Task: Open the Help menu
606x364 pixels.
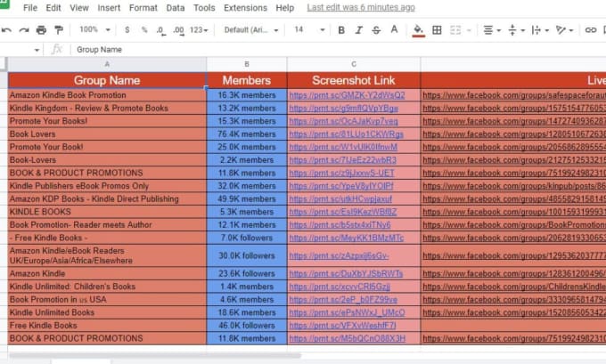Action: [285, 8]
